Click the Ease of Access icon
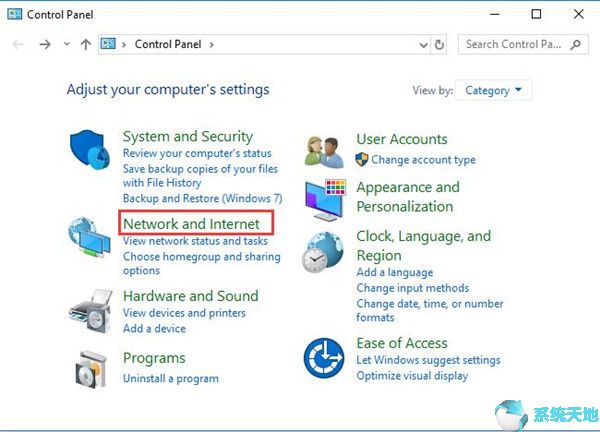 click(324, 357)
